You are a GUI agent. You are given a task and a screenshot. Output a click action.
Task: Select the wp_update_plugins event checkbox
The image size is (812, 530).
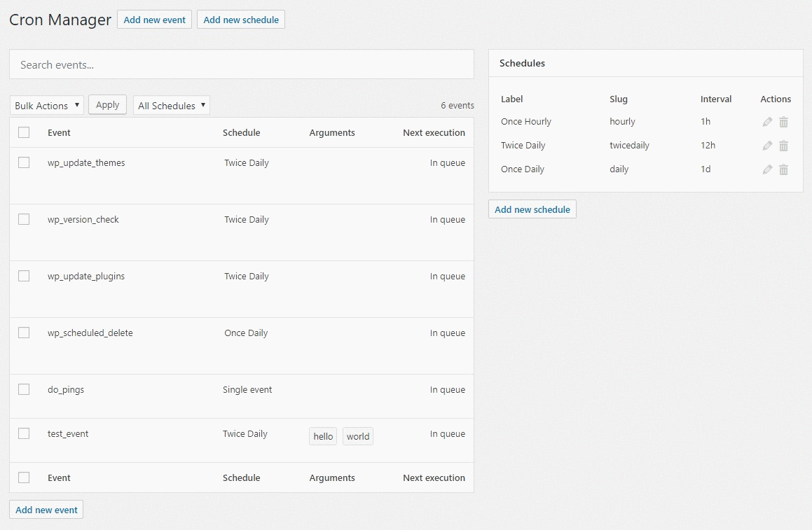pyautogui.click(x=24, y=276)
